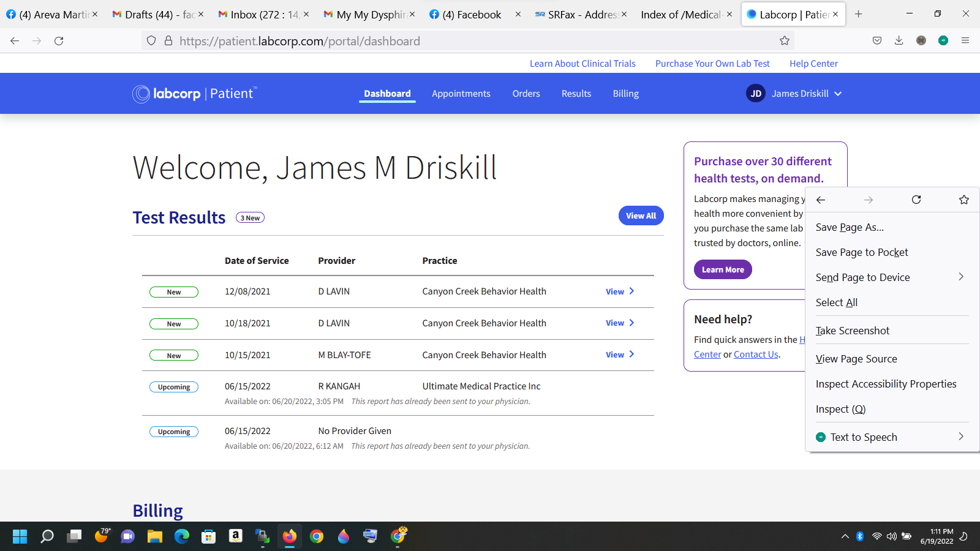Open the Results nav tab
This screenshot has width=980, height=551.
pyautogui.click(x=576, y=94)
